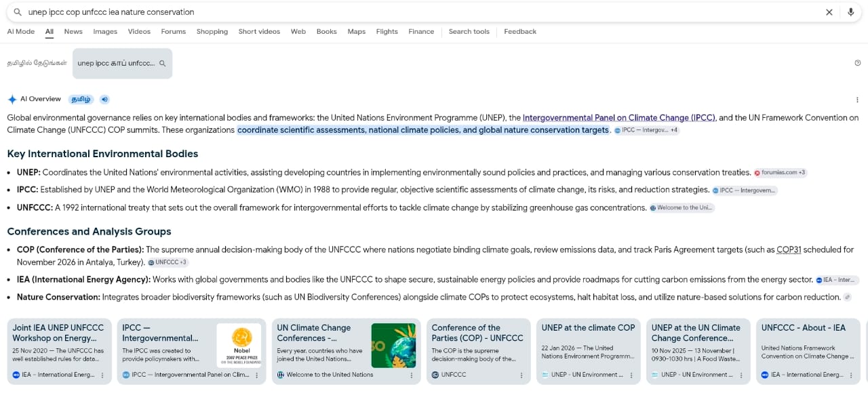Open the Maps tab
Viewport: 868px width, 393px height.
(x=357, y=32)
